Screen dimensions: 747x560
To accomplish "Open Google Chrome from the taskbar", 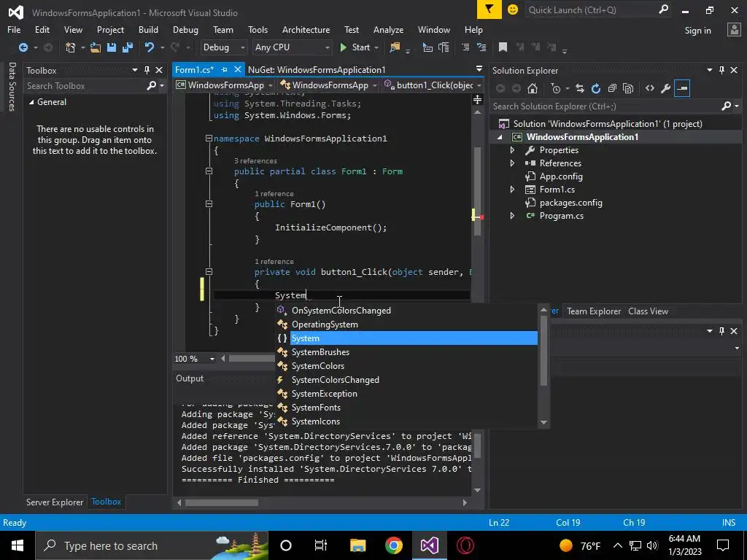I will pyautogui.click(x=393, y=545).
